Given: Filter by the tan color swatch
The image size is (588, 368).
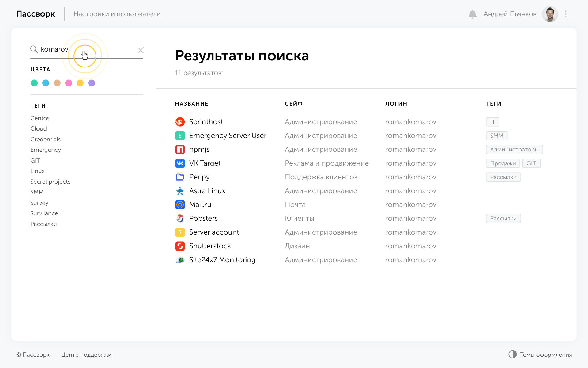Looking at the screenshot, I should tap(57, 83).
